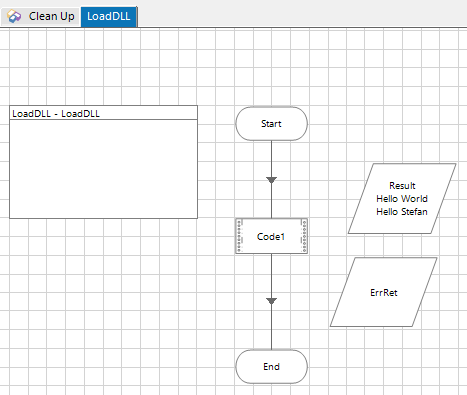Click the right perforated strip of Code1
This screenshot has width=467, height=395.
[x=304, y=236]
